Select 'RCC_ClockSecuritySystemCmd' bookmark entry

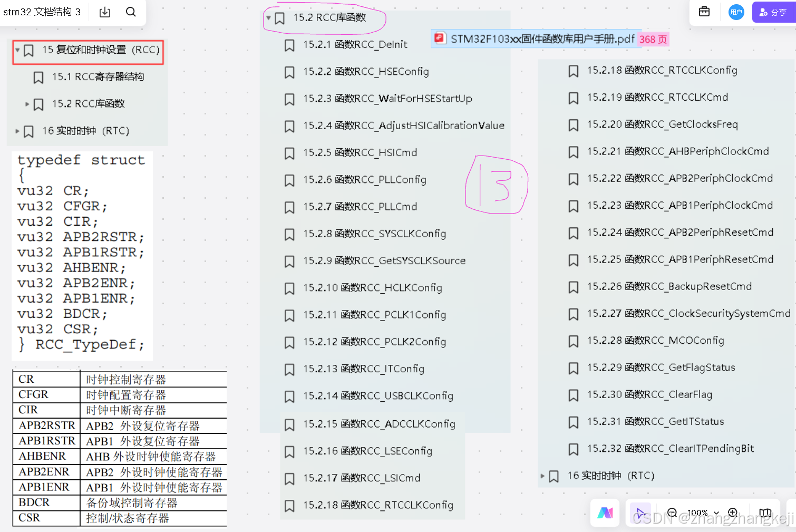[x=689, y=313]
